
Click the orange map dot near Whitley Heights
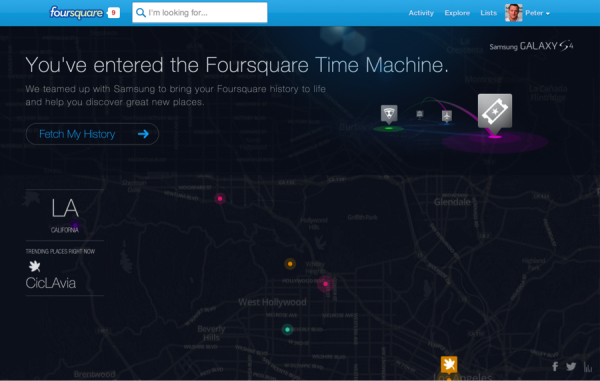290,264
